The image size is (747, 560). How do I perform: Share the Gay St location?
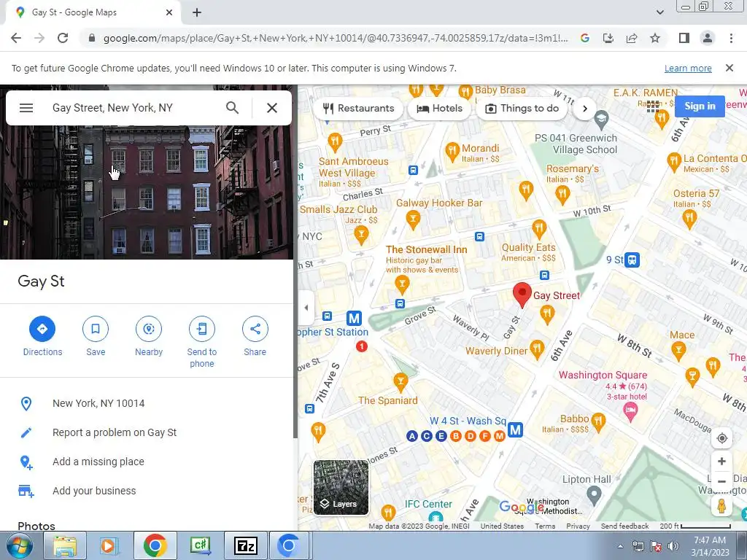tap(255, 336)
